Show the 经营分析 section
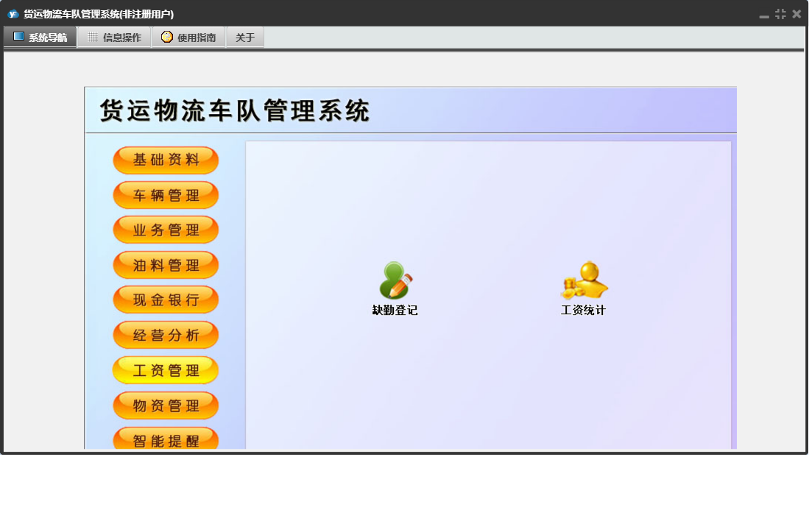This screenshot has height=532, width=809. coord(166,336)
